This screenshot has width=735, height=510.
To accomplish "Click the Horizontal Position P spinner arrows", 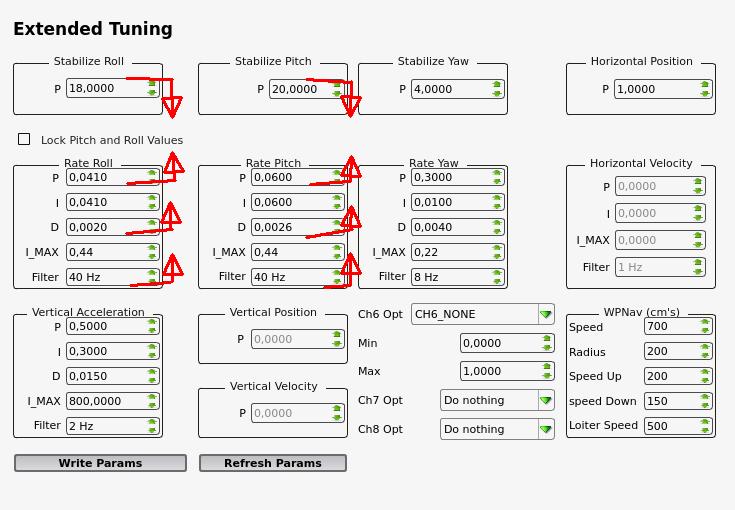I will point(705,89).
